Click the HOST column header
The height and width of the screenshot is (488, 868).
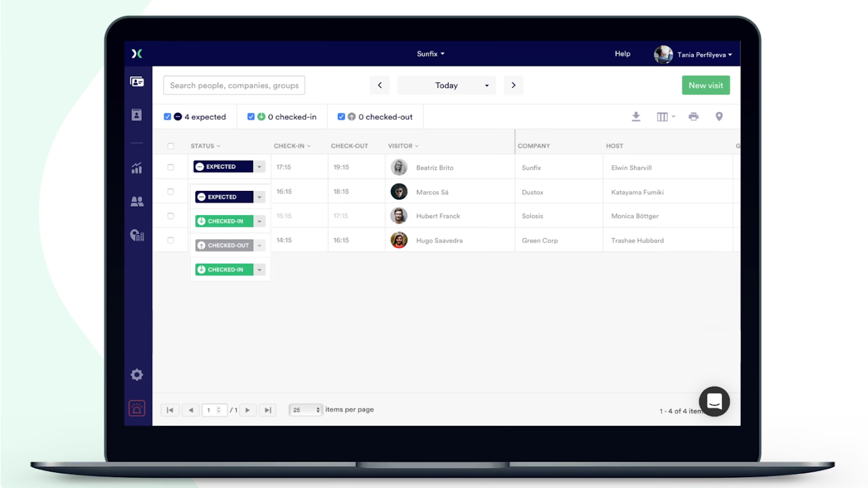[615, 146]
